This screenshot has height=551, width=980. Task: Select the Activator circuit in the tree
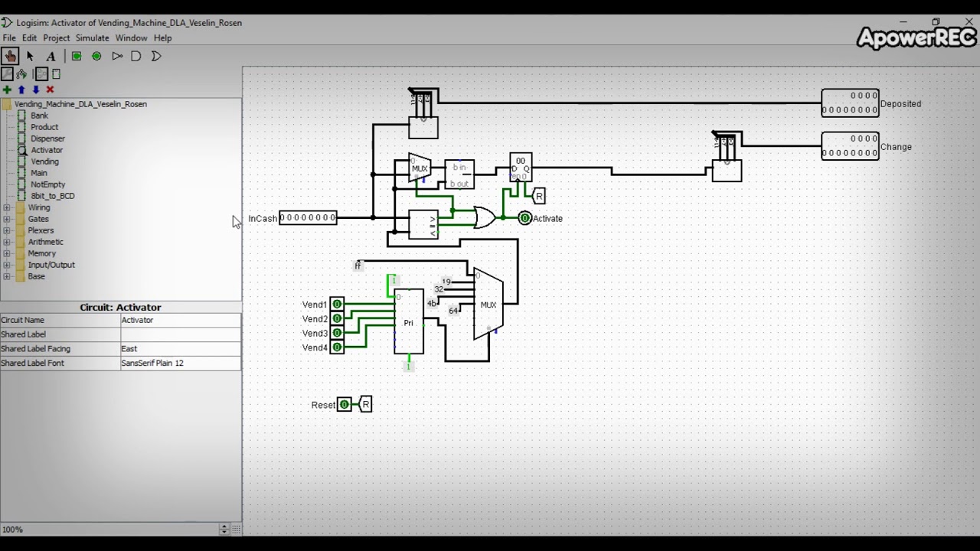pos(46,150)
